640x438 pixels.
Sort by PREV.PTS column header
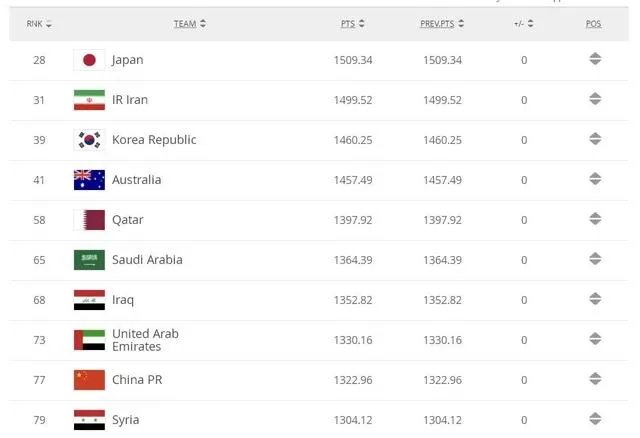click(x=441, y=23)
